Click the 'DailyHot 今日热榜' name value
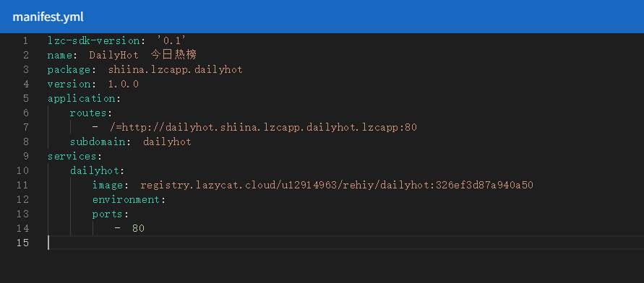This screenshot has width=644, height=283. coord(142,55)
